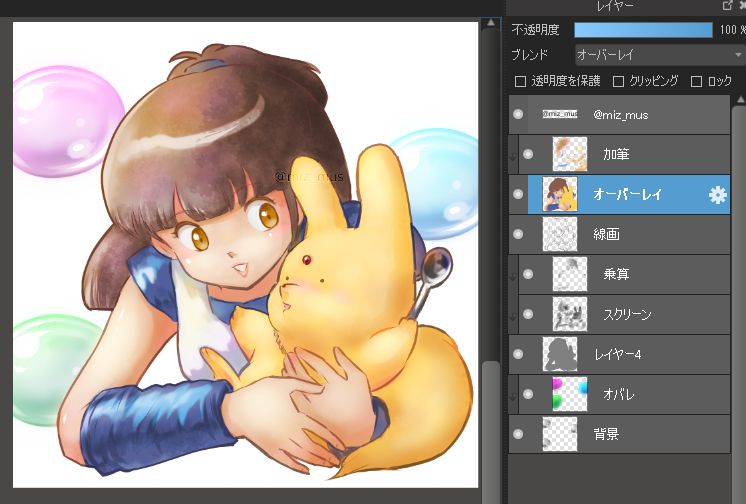
Task: Click the @miz_mus layer thumbnail
Action: 560,114
